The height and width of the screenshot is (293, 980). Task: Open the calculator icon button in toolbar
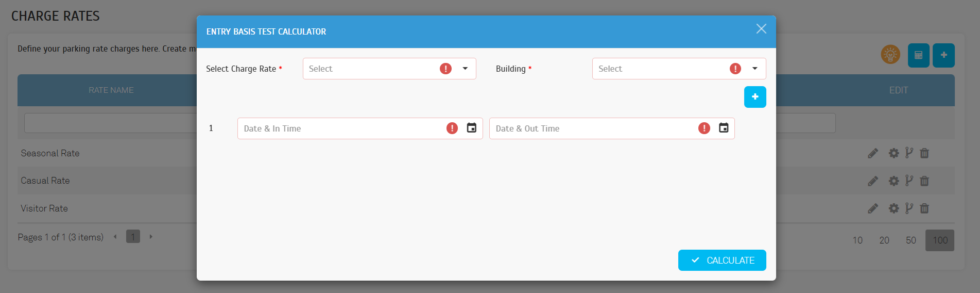918,55
